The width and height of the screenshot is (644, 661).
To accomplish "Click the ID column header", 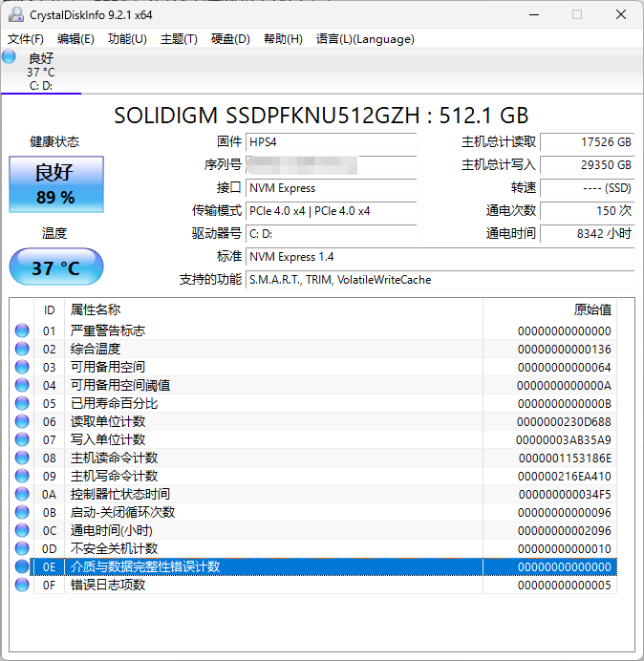I will [x=49, y=309].
